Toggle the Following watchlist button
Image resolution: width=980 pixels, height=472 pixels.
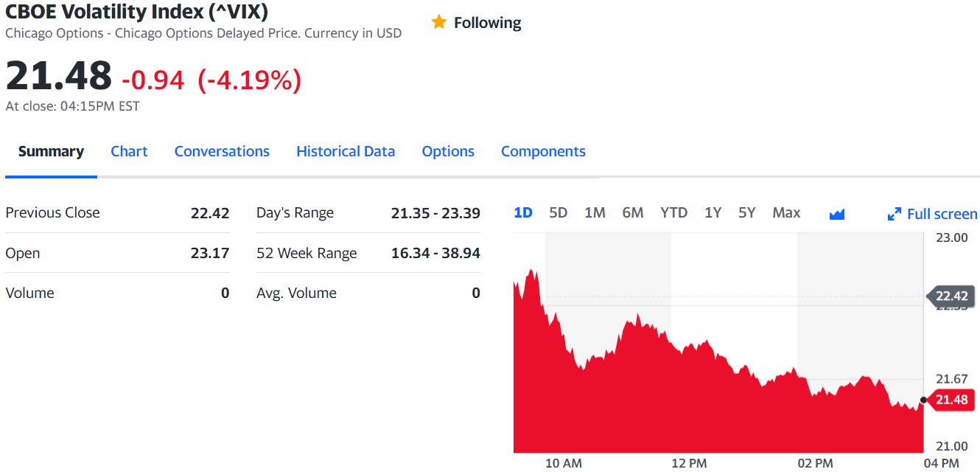476,22
